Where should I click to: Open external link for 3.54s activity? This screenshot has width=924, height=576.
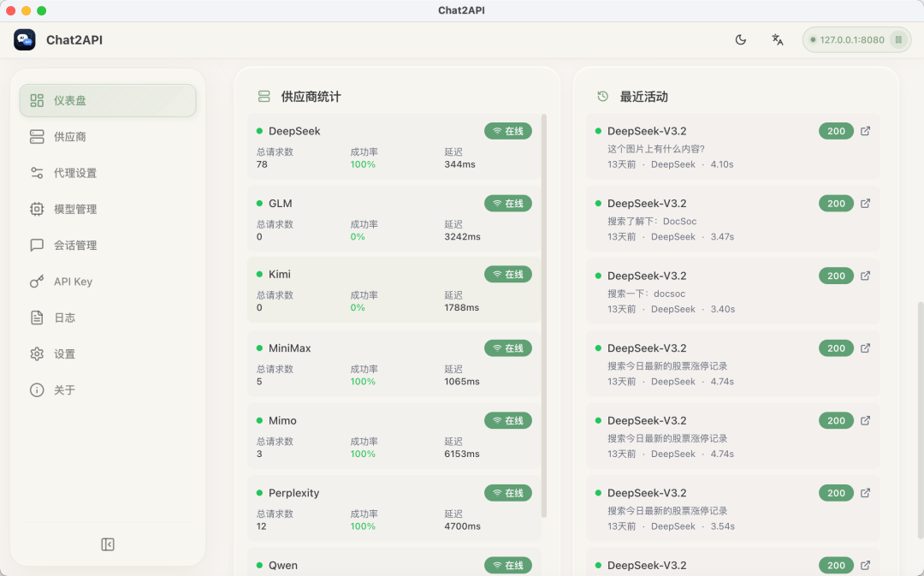coord(865,493)
